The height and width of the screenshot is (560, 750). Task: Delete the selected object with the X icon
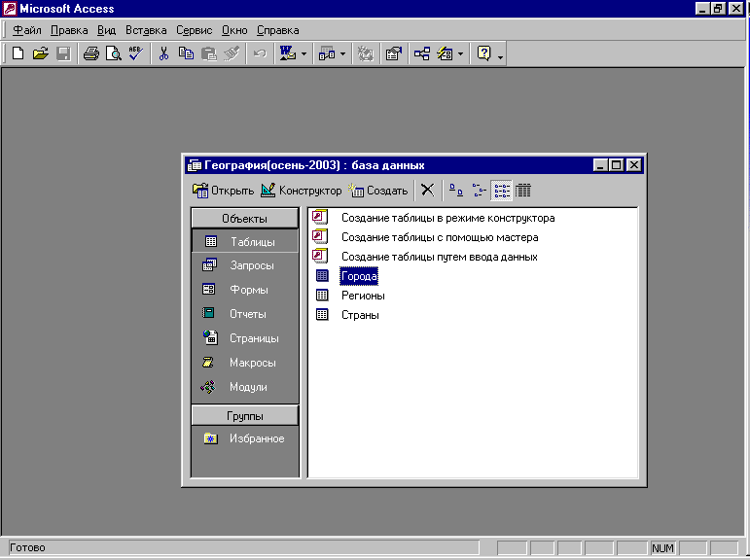point(427,190)
